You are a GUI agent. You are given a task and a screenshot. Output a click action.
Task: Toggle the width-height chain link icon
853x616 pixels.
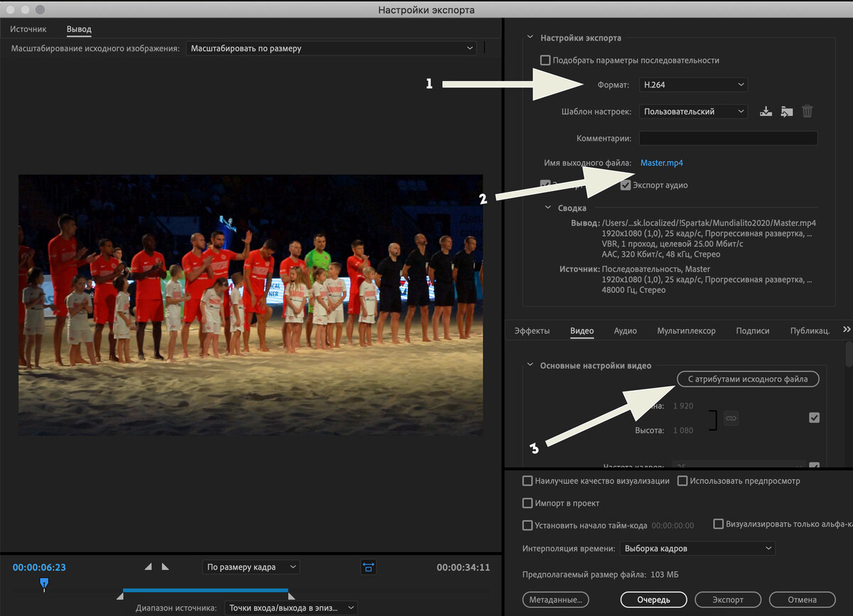(731, 418)
